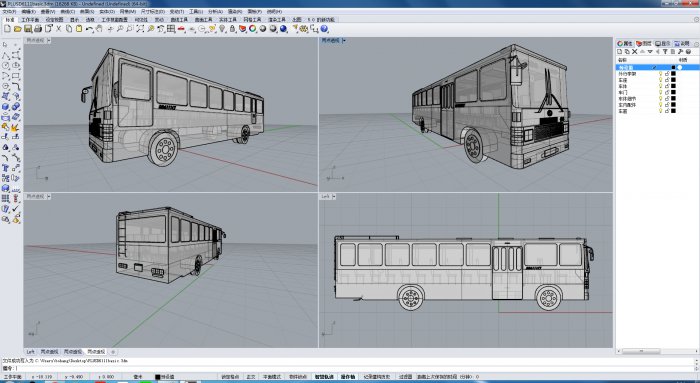Toggle light bulb visibility of second layer

click(661, 74)
